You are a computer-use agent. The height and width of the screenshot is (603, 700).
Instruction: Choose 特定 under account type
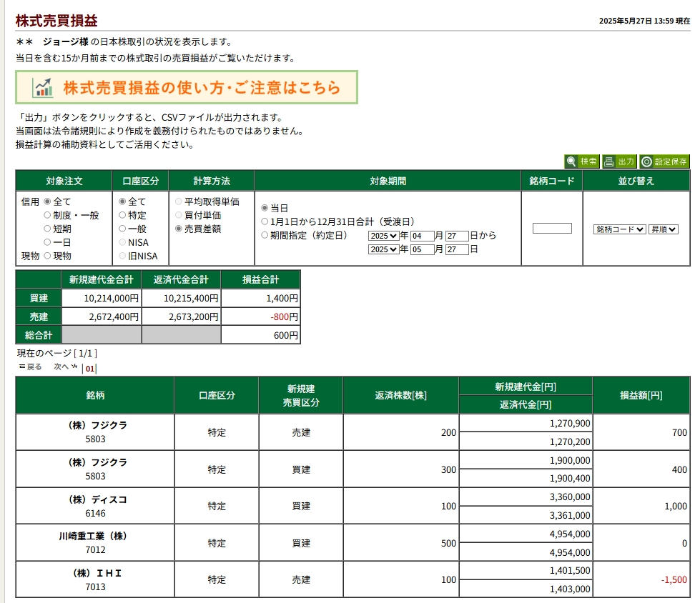(x=122, y=215)
